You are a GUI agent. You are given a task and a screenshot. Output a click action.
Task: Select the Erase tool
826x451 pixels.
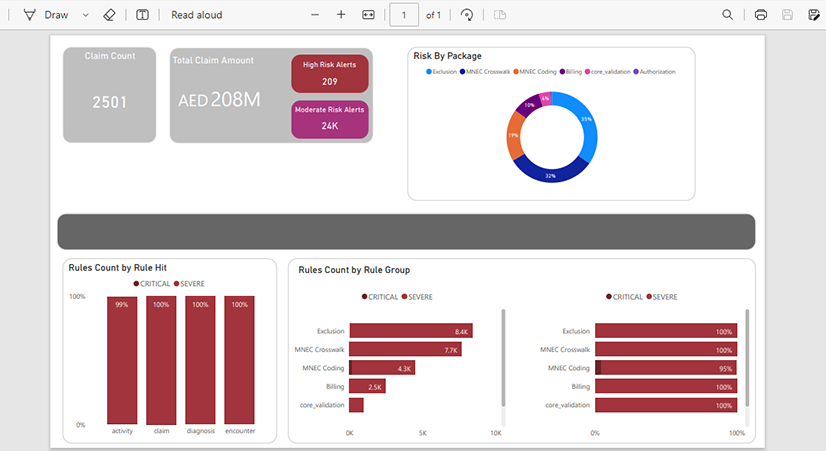(x=110, y=15)
